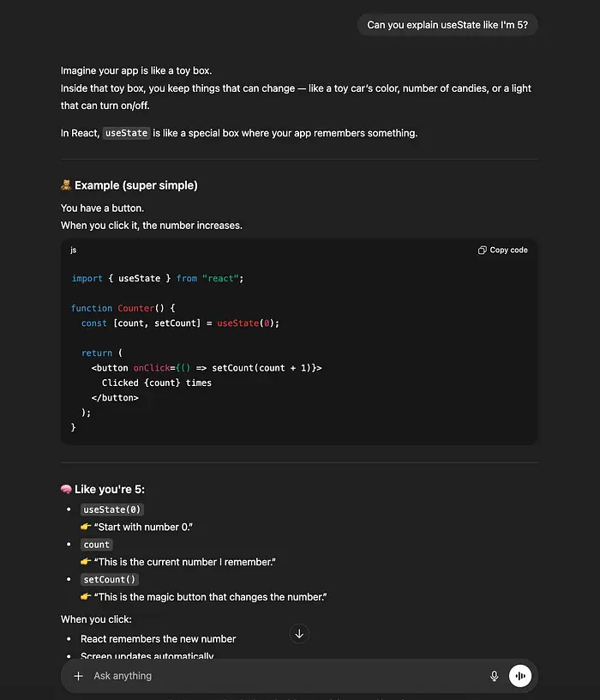Click the "Example (super simple)" heading
The width and height of the screenshot is (600, 700).
pyautogui.click(x=136, y=185)
